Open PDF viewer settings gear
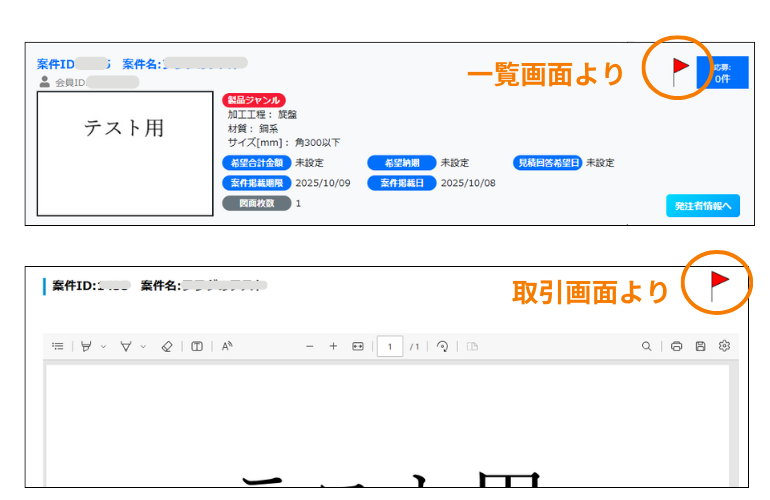The image size is (770, 500). (x=724, y=346)
